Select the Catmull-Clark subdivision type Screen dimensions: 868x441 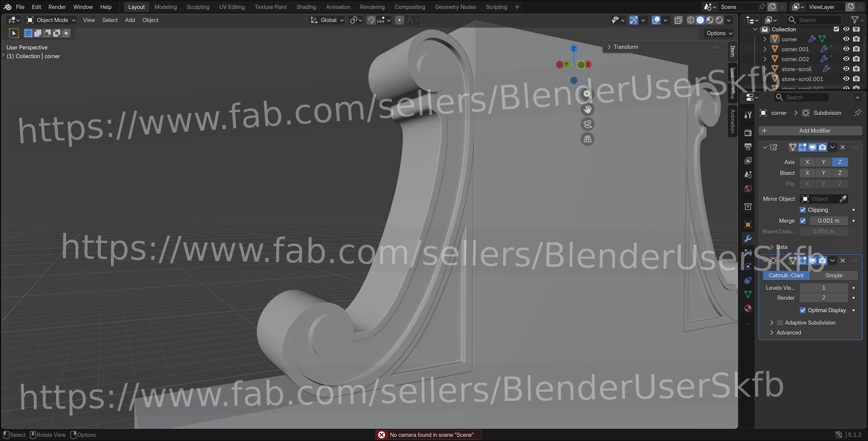(x=786, y=275)
